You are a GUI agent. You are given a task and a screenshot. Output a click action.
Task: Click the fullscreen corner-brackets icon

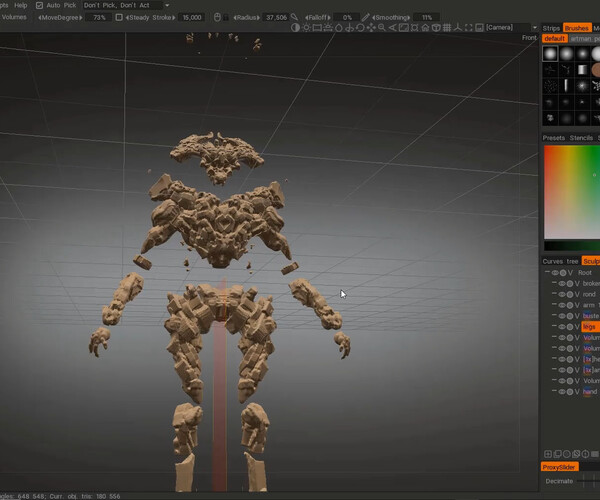point(468,28)
